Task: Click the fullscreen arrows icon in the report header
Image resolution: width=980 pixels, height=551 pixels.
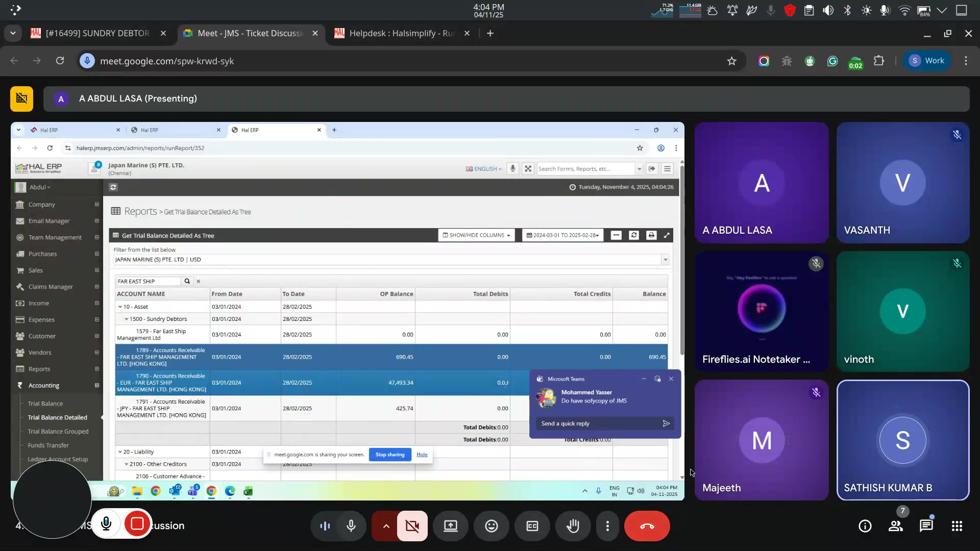Action: [x=667, y=235]
